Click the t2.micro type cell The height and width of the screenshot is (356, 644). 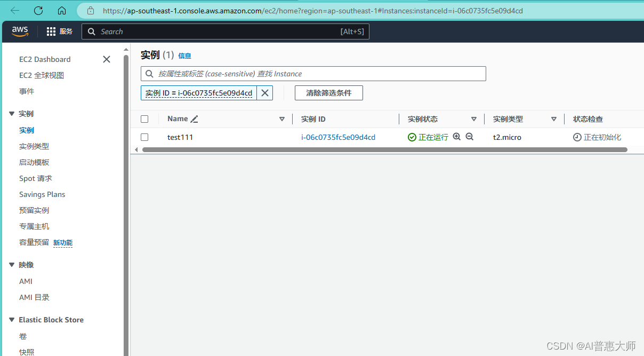pos(507,137)
